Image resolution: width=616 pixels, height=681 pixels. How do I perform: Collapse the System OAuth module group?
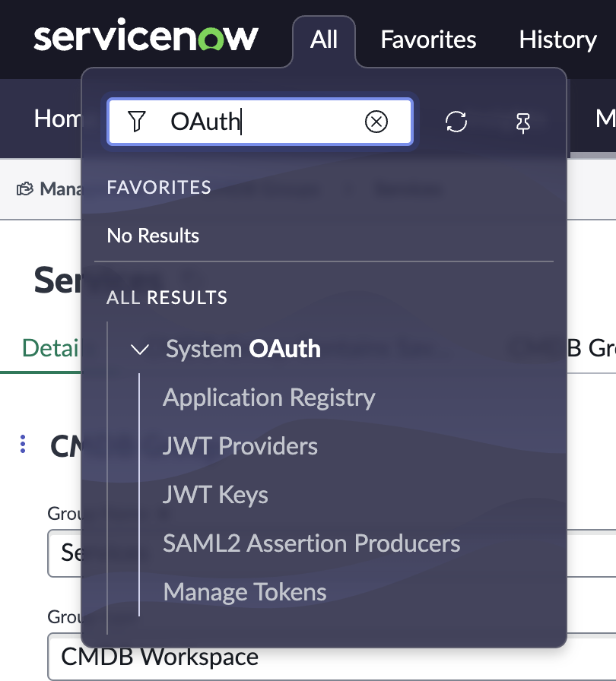coord(140,349)
